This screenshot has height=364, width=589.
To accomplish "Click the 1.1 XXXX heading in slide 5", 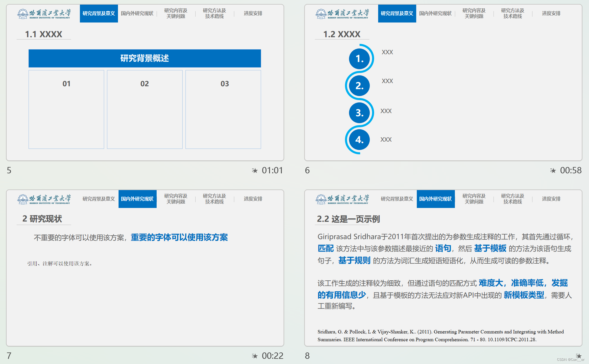I will (x=44, y=34).
